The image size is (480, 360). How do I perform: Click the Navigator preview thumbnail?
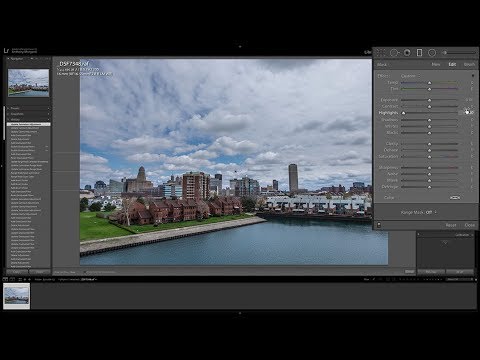[28, 83]
